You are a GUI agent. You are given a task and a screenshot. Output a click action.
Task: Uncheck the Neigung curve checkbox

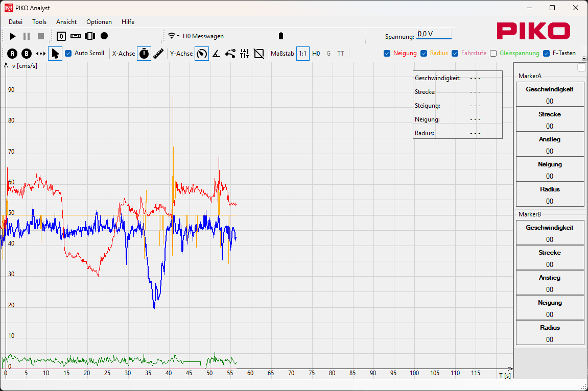(x=387, y=53)
